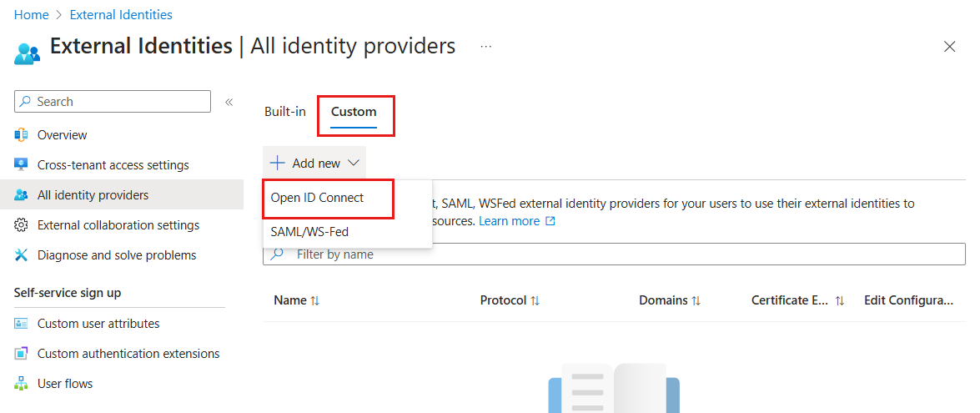Open the ellipsis more options menu
The image size is (980, 413).
[x=486, y=46]
